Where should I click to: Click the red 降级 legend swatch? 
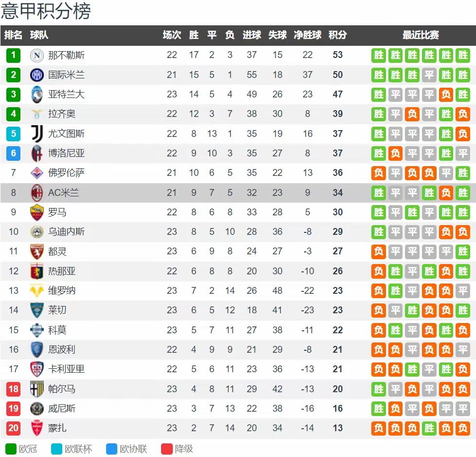click(x=167, y=449)
